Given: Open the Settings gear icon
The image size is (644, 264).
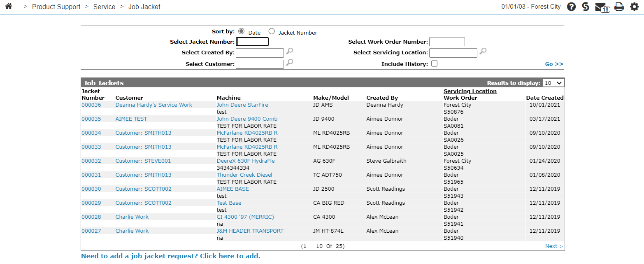Looking at the screenshot, I should click(x=635, y=7).
